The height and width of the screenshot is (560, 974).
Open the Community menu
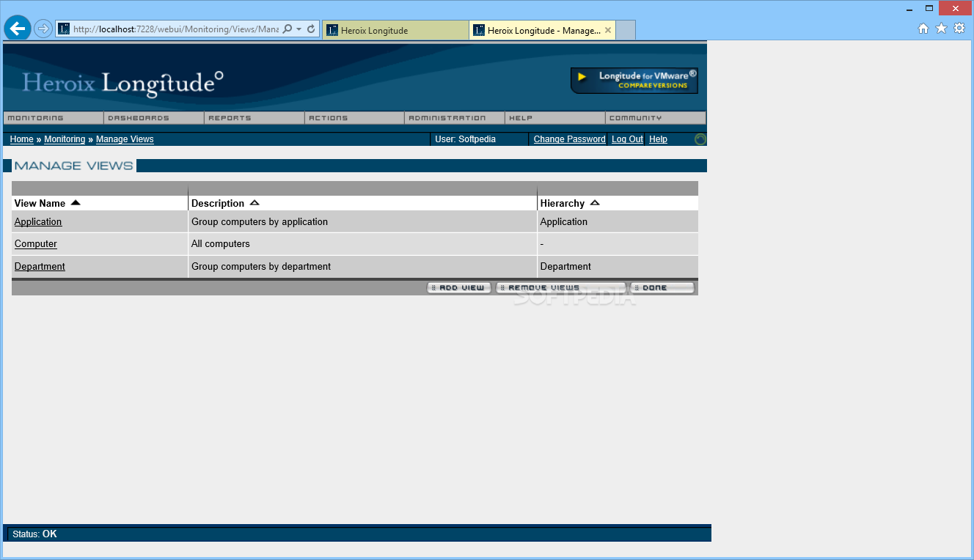tap(656, 118)
